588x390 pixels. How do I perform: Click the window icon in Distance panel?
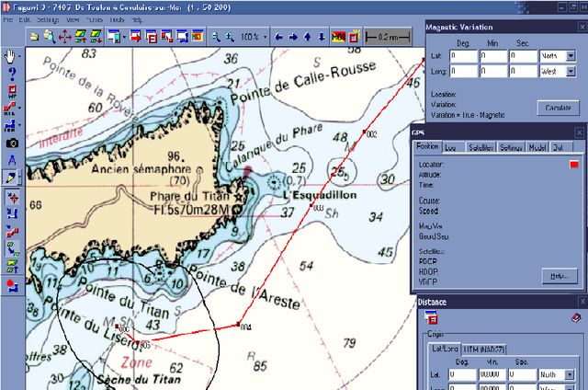[431, 317]
